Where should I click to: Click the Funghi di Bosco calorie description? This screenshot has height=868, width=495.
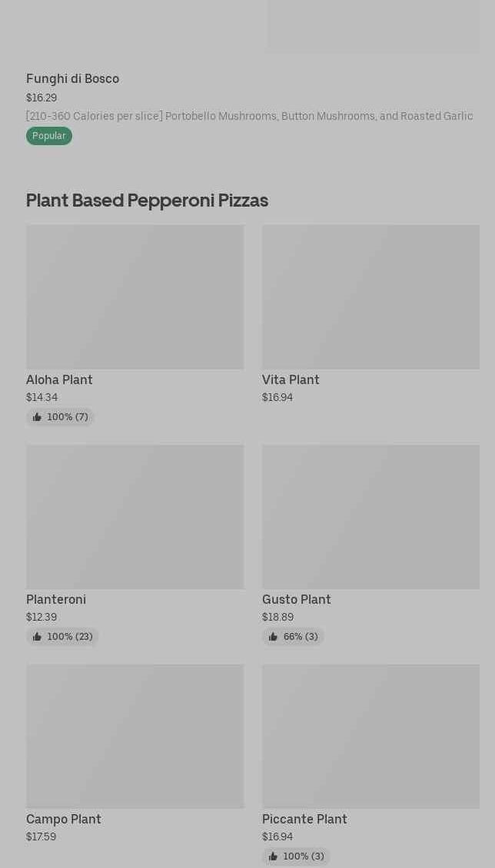(x=249, y=117)
